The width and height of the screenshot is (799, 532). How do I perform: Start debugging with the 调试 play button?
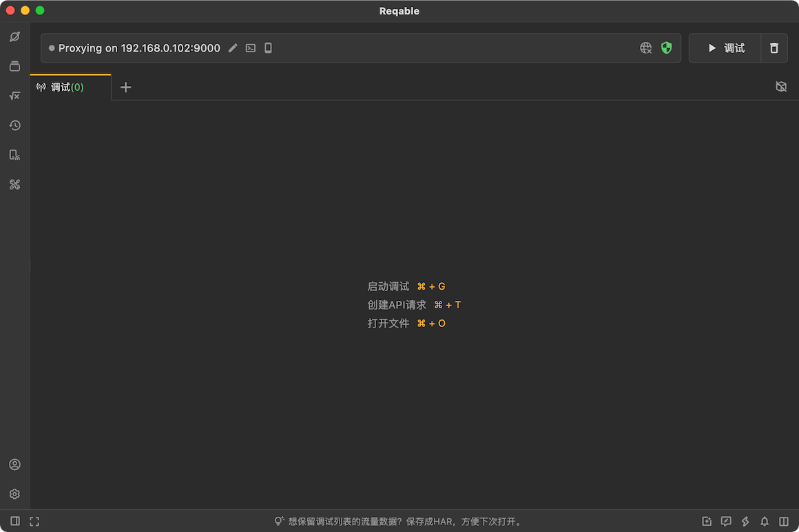point(725,48)
